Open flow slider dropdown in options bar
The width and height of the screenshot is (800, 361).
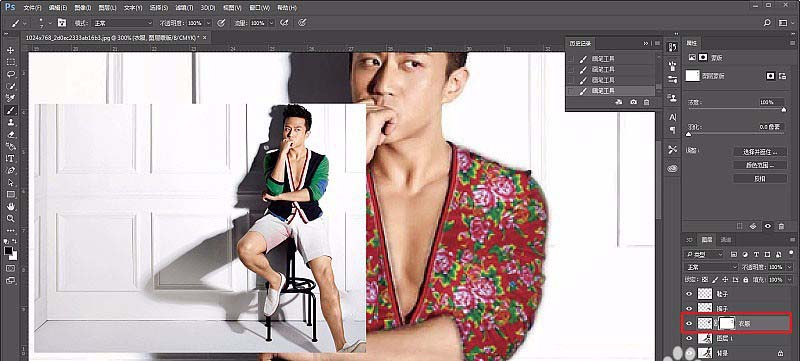(x=271, y=23)
